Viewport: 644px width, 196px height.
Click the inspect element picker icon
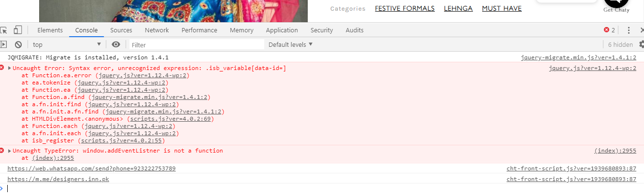(3, 30)
